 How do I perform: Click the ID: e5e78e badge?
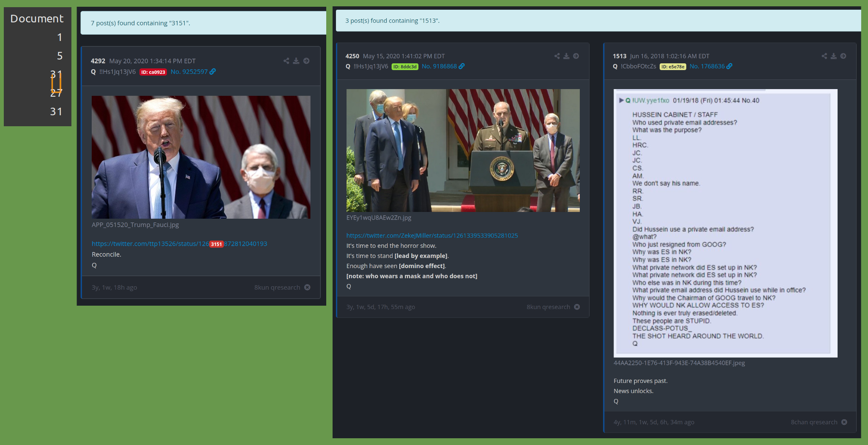click(673, 67)
